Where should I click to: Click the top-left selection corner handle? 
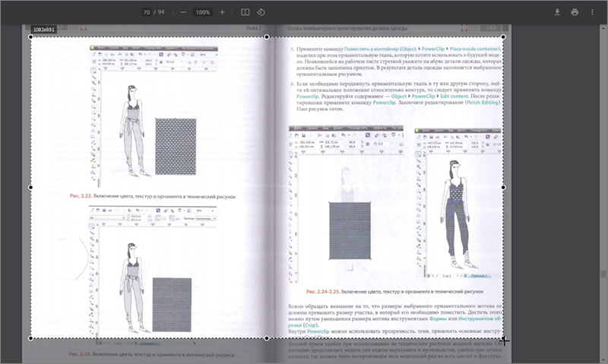pos(30,36)
